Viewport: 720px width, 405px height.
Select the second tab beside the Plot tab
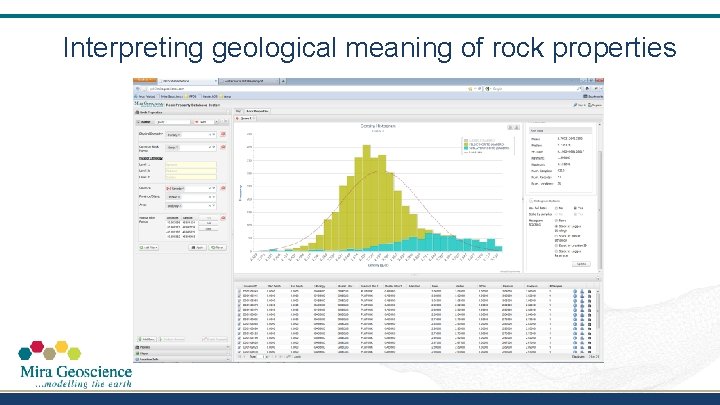[x=257, y=111]
